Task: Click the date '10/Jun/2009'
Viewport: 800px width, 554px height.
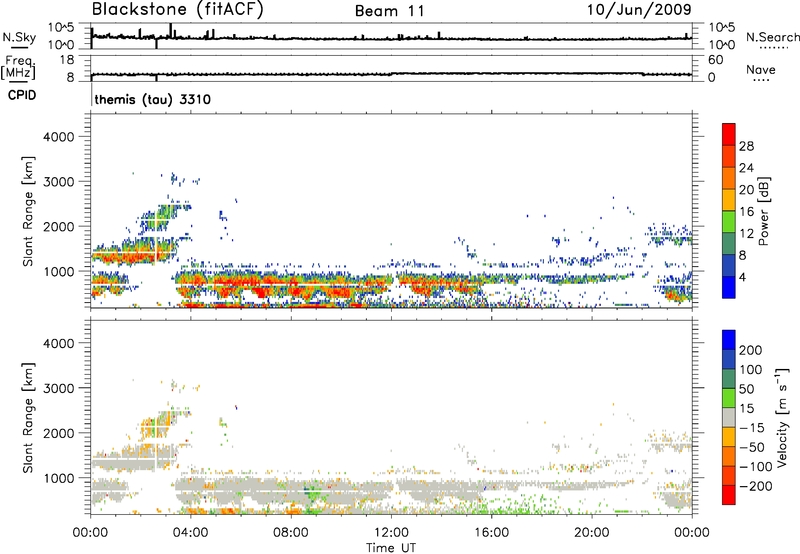Action: [x=639, y=10]
